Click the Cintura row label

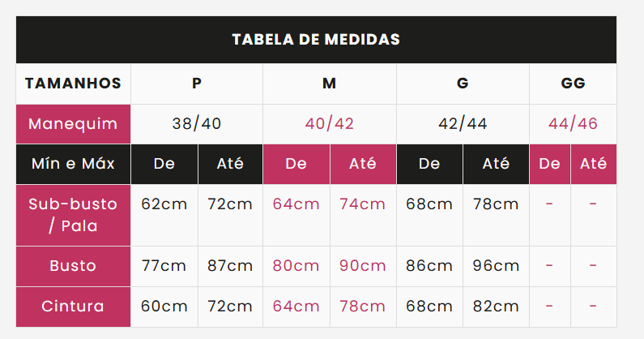click(x=73, y=307)
